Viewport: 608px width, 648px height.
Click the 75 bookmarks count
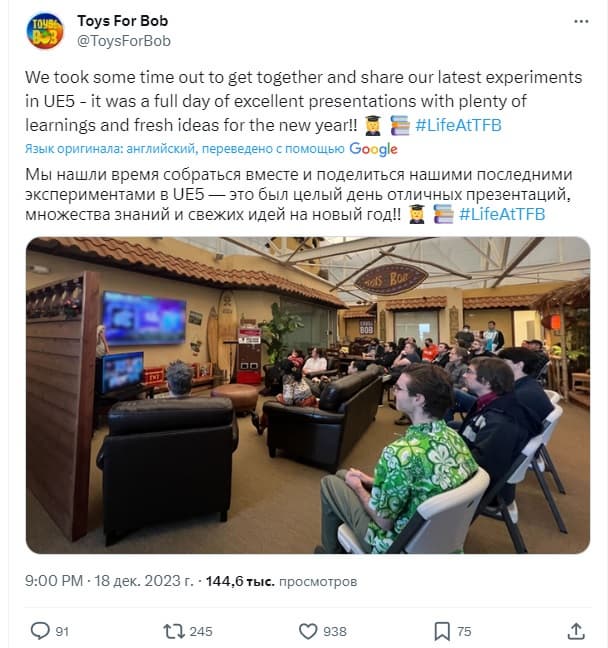[464, 631]
